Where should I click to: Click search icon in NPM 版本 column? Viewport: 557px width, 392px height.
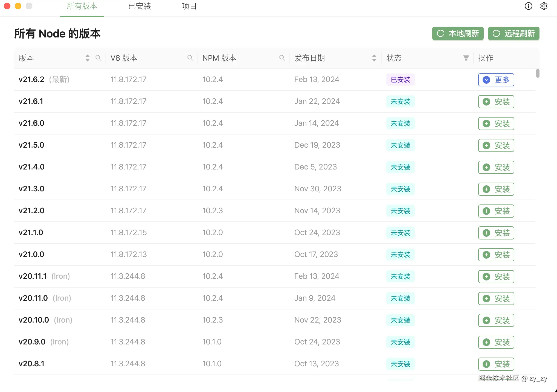coord(282,58)
